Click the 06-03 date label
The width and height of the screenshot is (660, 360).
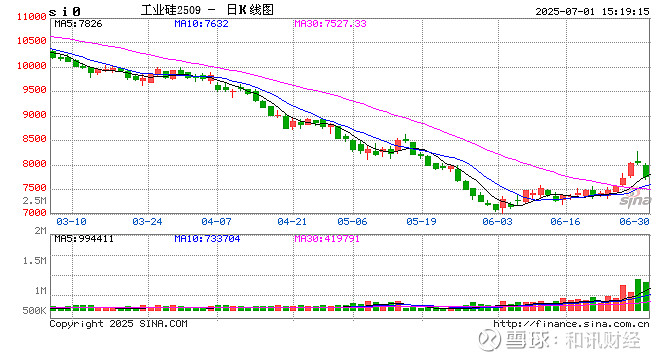498,222
